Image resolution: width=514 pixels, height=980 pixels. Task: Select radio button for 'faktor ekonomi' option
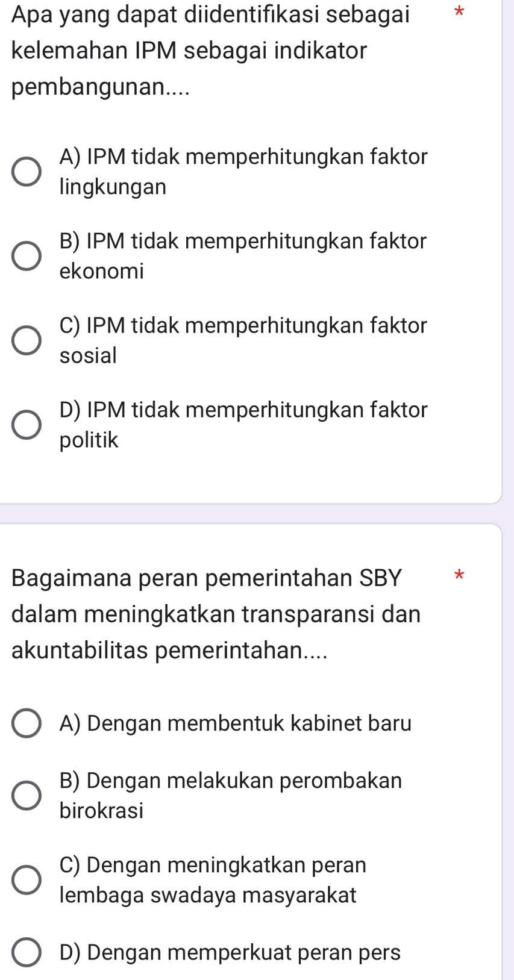(27, 257)
